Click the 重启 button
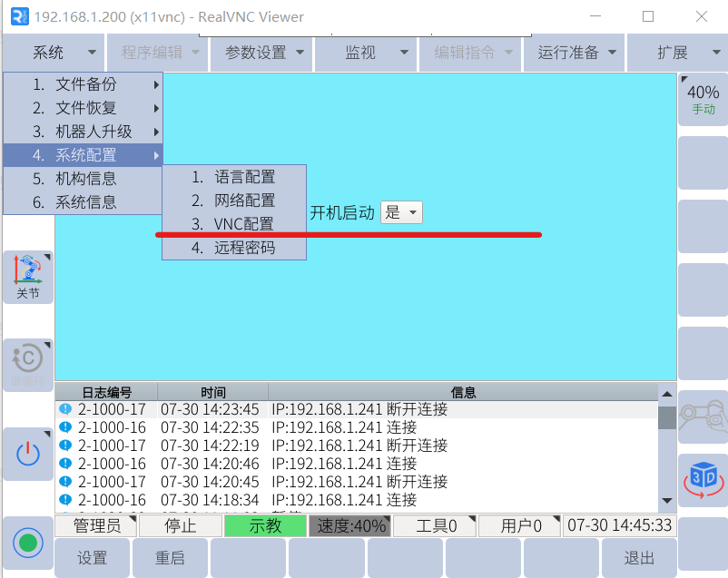Viewport: 728px width, 578px height. (170, 558)
